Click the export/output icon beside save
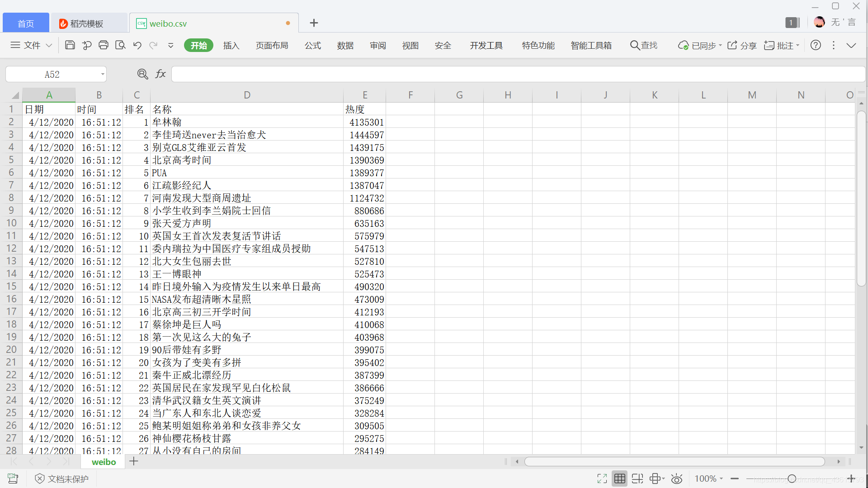868x488 pixels. click(87, 45)
